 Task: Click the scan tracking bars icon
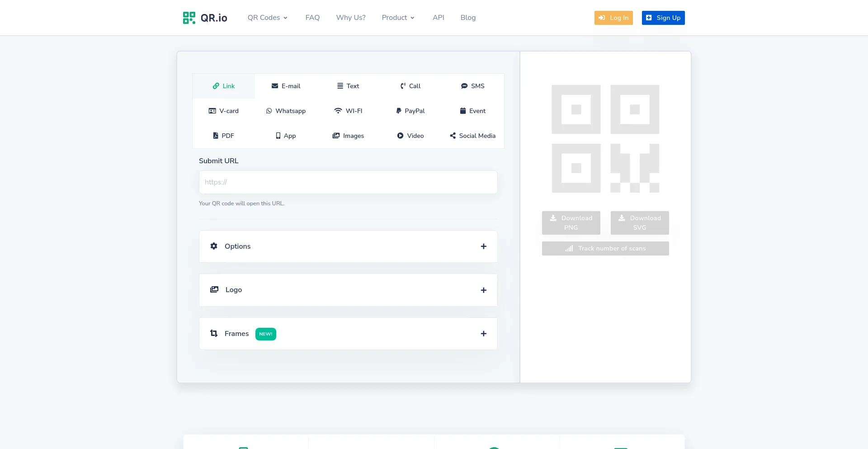pos(569,248)
